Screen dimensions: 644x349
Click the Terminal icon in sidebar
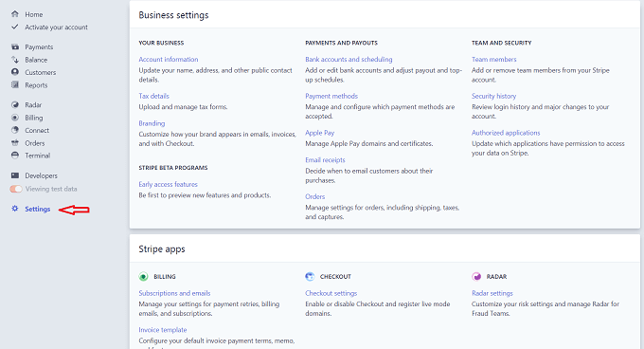click(15, 156)
